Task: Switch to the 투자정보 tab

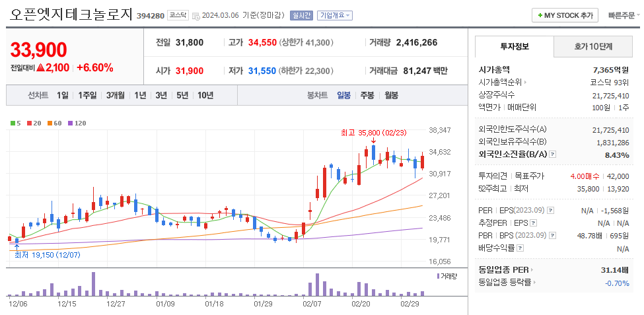Action: pos(515,46)
